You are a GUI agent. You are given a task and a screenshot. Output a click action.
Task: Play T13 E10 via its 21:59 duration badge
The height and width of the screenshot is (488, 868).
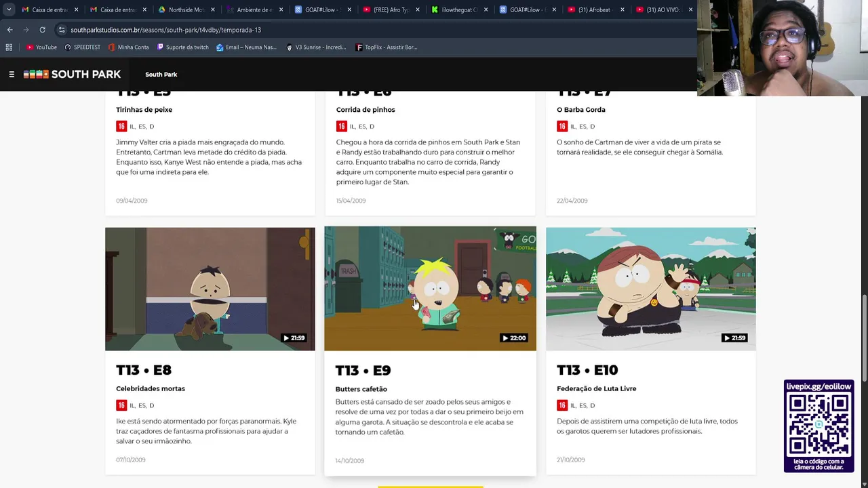pos(734,338)
